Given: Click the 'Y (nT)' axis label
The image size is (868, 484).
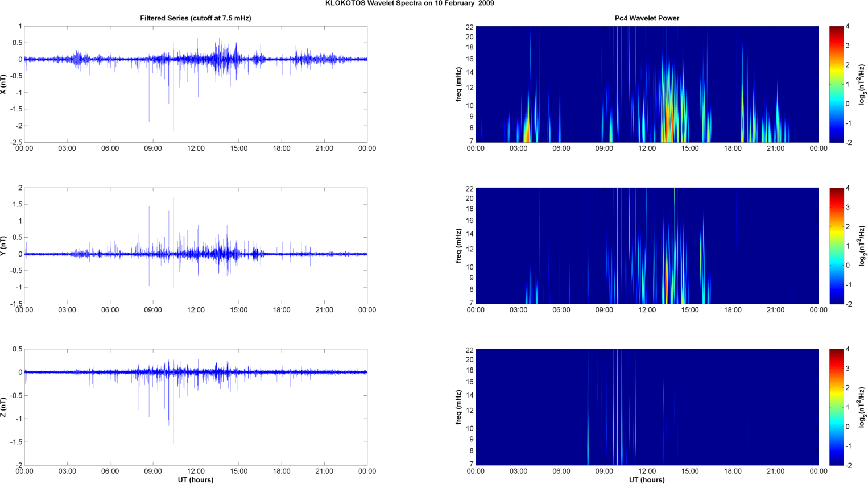Looking at the screenshot, I should point(4,246).
